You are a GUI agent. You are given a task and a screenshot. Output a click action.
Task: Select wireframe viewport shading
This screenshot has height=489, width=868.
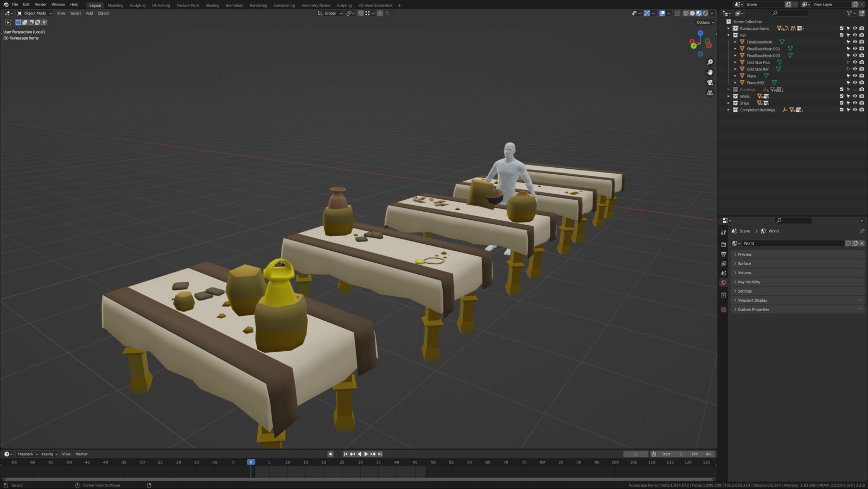click(686, 13)
